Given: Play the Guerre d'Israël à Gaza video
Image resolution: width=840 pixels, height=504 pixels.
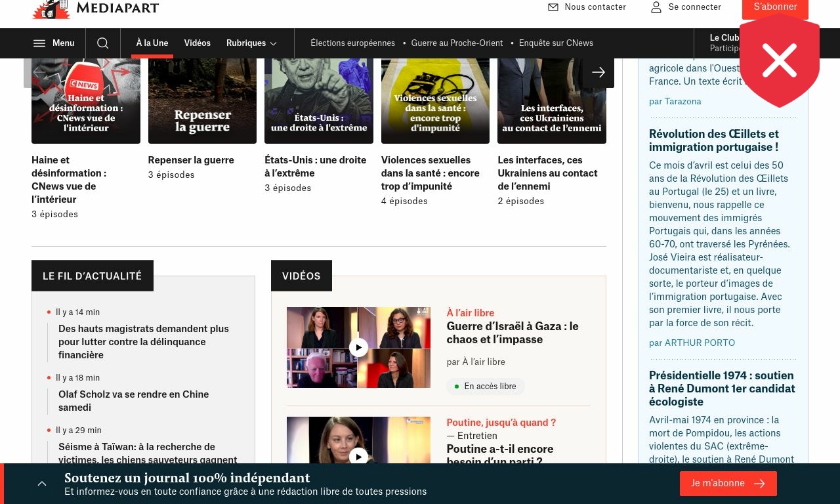Looking at the screenshot, I should pos(358,347).
